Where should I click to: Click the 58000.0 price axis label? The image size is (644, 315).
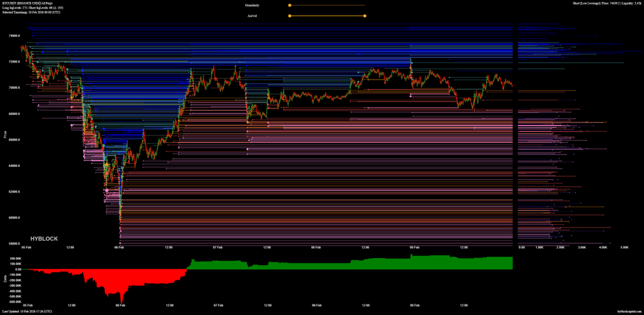(x=14, y=244)
